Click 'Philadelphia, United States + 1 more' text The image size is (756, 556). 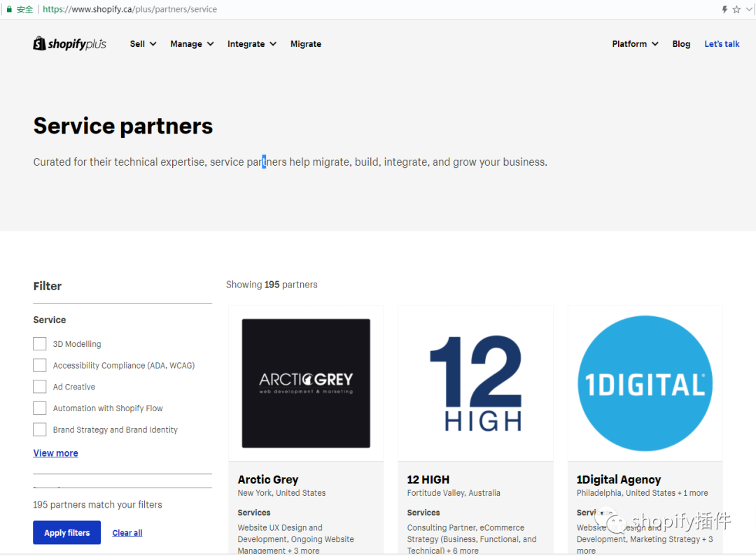tap(642, 493)
